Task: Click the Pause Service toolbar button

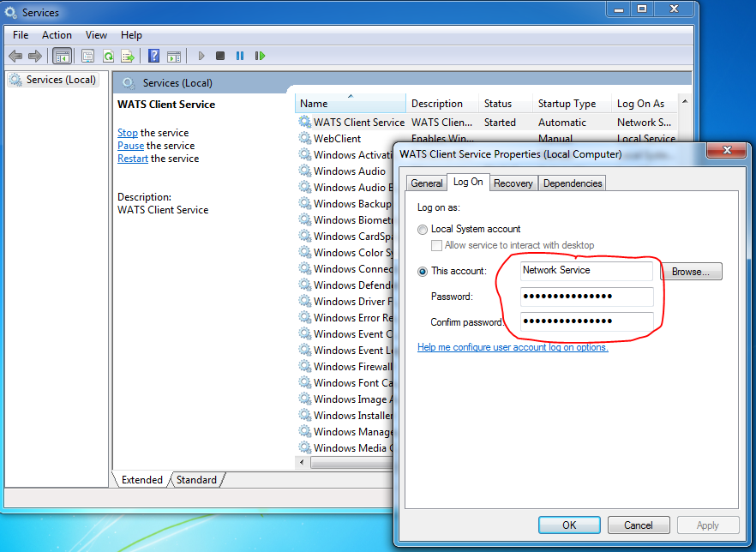Action: (x=240, y=57)
